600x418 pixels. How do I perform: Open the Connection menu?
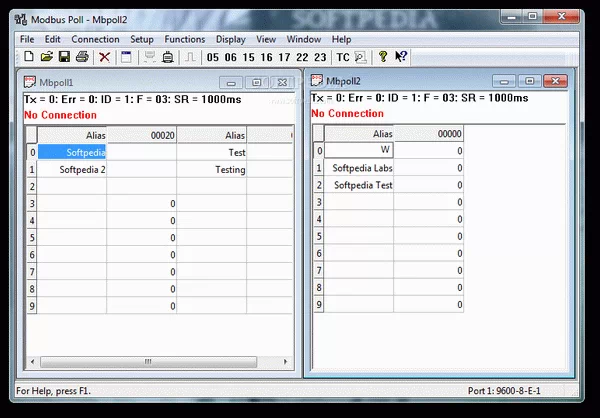[x=95, y=39]
